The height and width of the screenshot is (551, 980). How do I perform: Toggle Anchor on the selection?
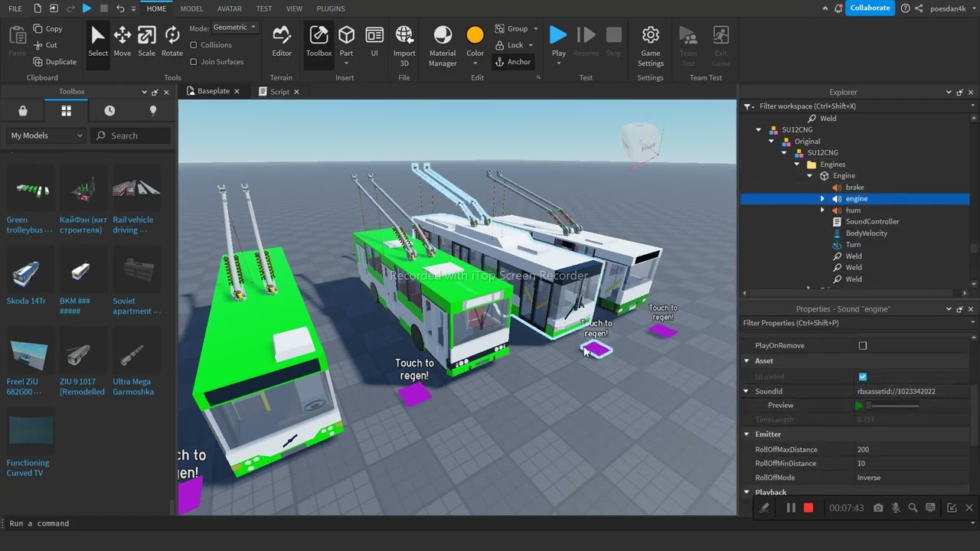(513, 62)
